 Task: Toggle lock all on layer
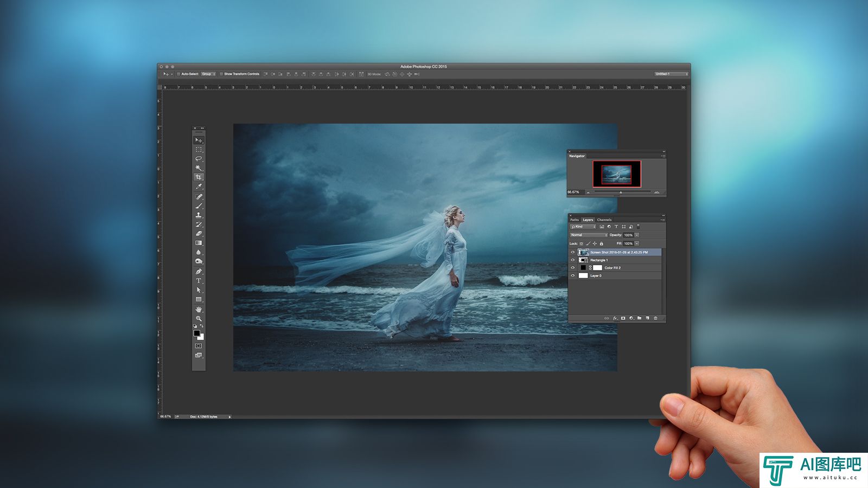(601, 243)
